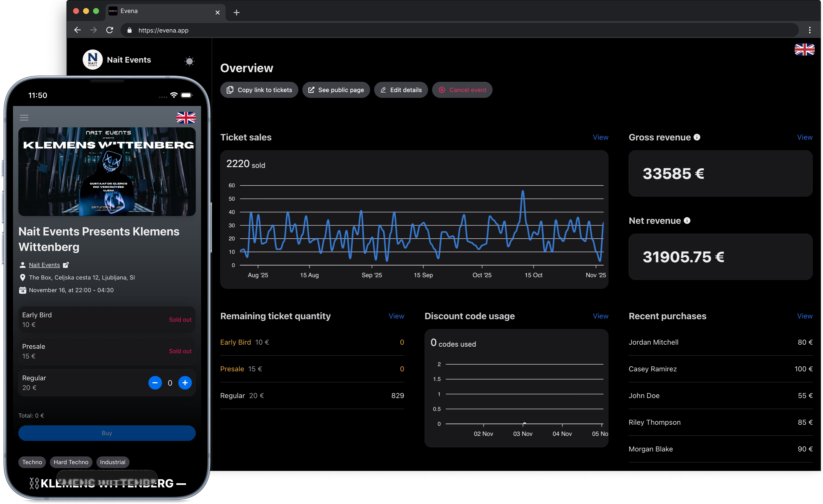Tap the Hard Techno genre tag

click(x=71, y=462)
